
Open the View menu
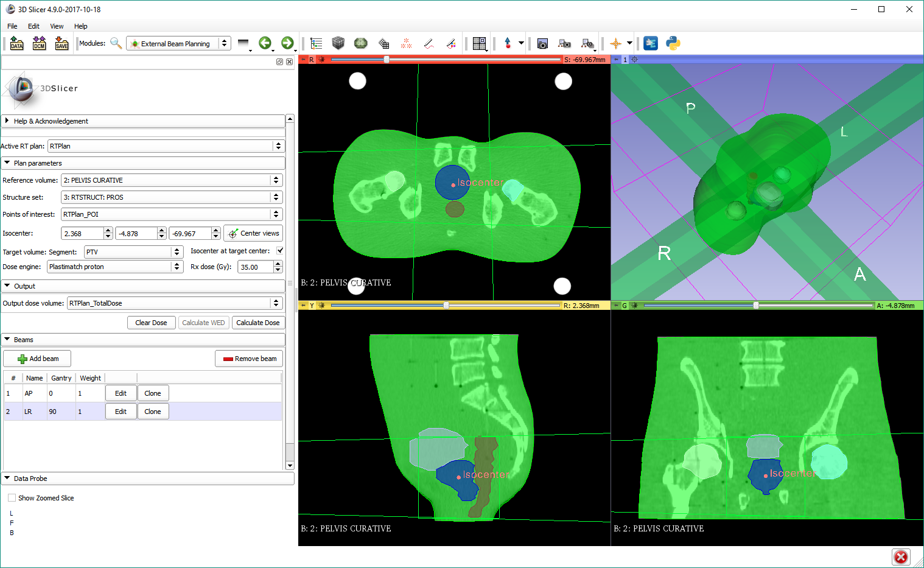click(57, 26)
